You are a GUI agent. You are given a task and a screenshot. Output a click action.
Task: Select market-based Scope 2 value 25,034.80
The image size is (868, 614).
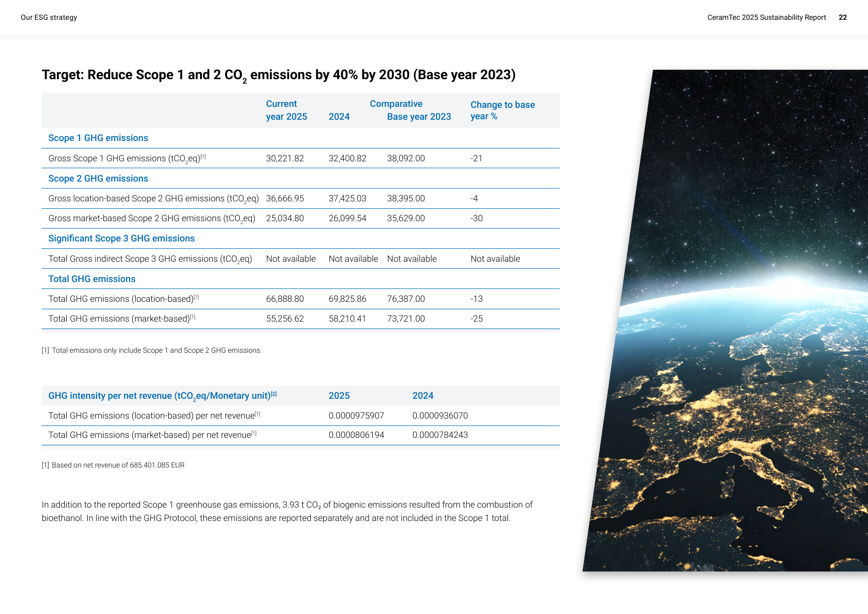(285, 218)
